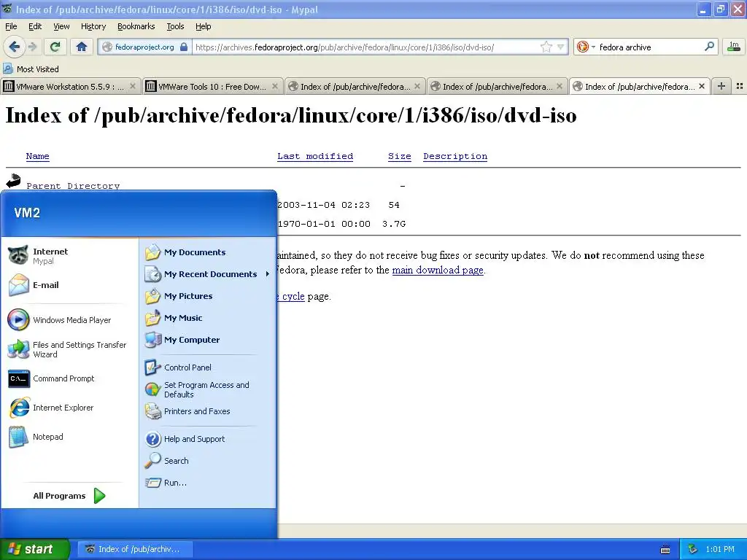
Task: Click the 3.7G size value
Action: pos(394,224)
